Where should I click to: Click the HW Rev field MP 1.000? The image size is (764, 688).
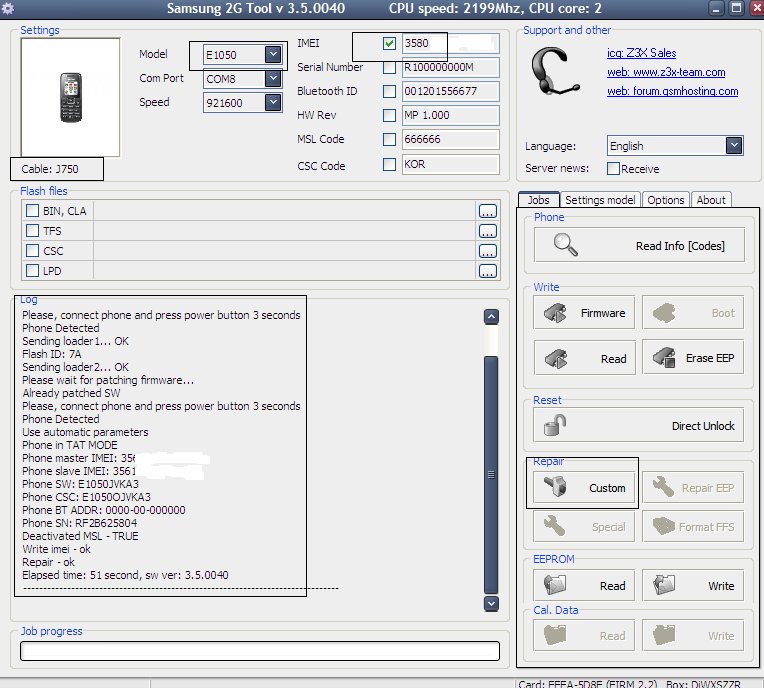[x=450, y=115]
